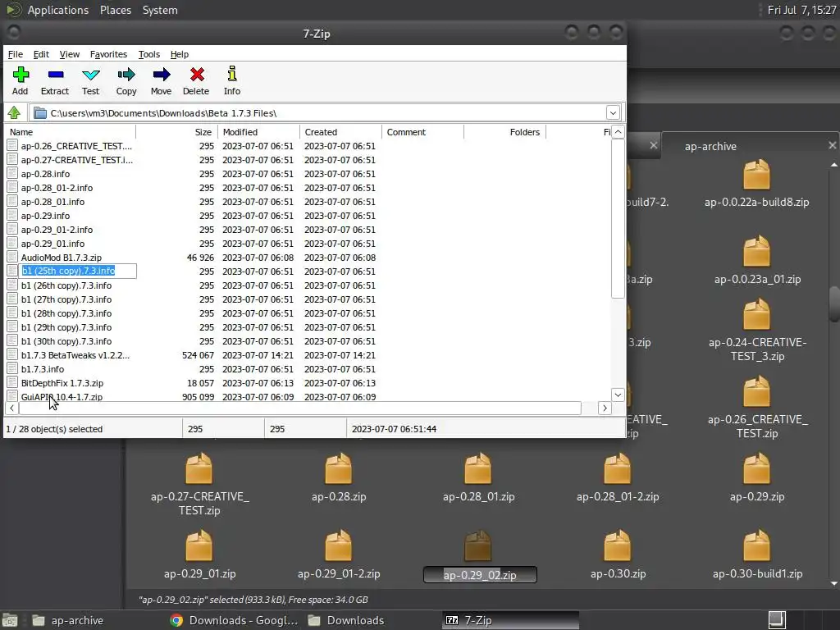Click file icon of AudioMod B1.7.3.zip row
Image resolution: width=840 pixels, height=630 pixels.
point(12,257)
